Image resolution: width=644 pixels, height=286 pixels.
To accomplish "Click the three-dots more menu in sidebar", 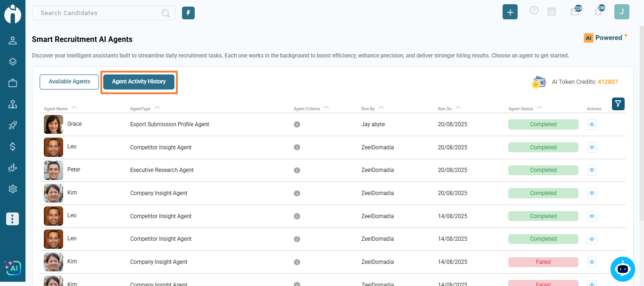I will 13,219.
